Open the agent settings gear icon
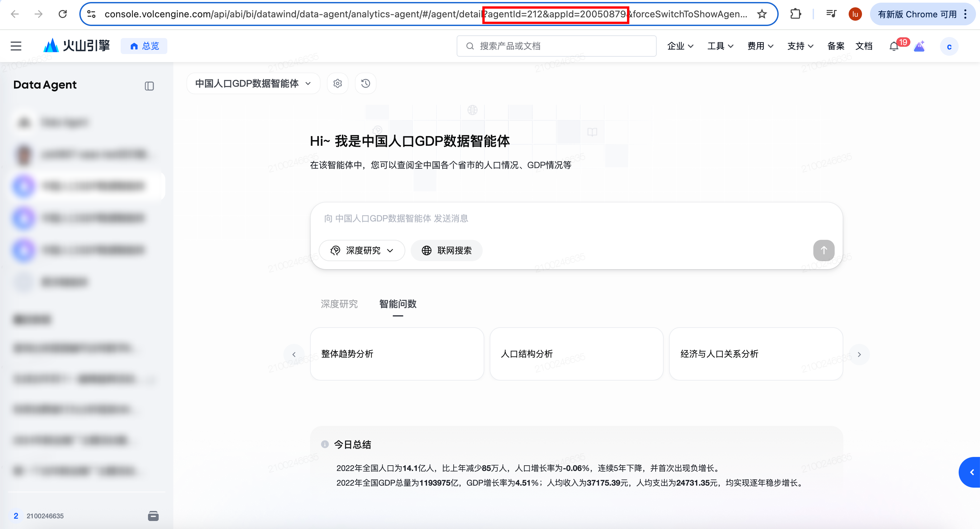 (x=337, y=83)
